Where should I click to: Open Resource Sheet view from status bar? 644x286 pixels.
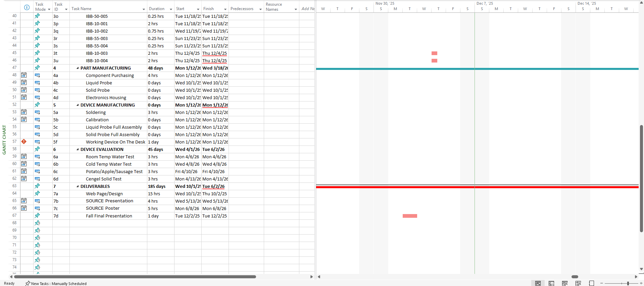click(x=578, y=283)
